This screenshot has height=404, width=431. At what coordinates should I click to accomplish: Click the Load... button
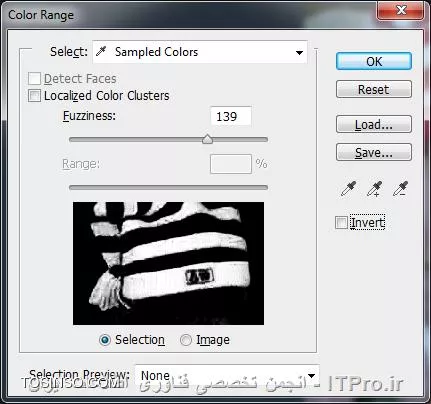pyautogui.click(x=374, y=124)
